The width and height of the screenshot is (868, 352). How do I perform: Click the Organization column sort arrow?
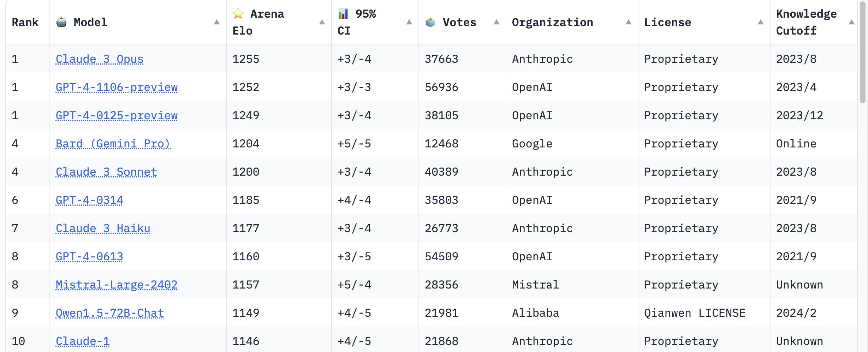pos(628,22)
